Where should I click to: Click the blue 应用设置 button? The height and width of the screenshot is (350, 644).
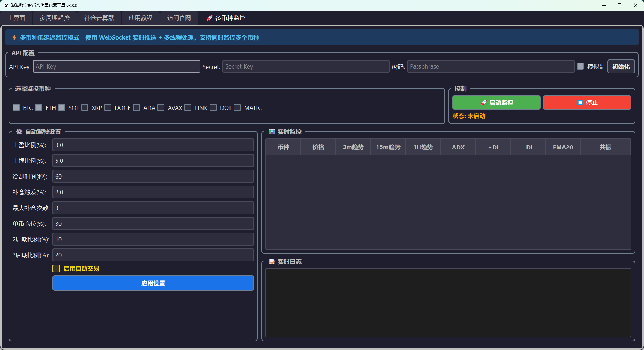pyautogui.click(x=153, y=283)
